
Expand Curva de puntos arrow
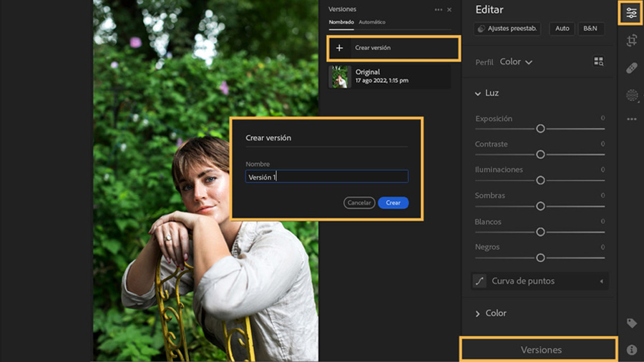(x=601, y=282)
